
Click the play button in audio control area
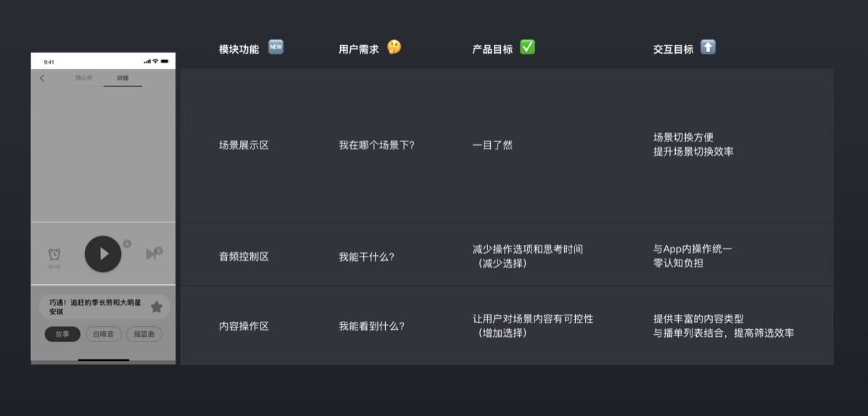click(103, 254)
